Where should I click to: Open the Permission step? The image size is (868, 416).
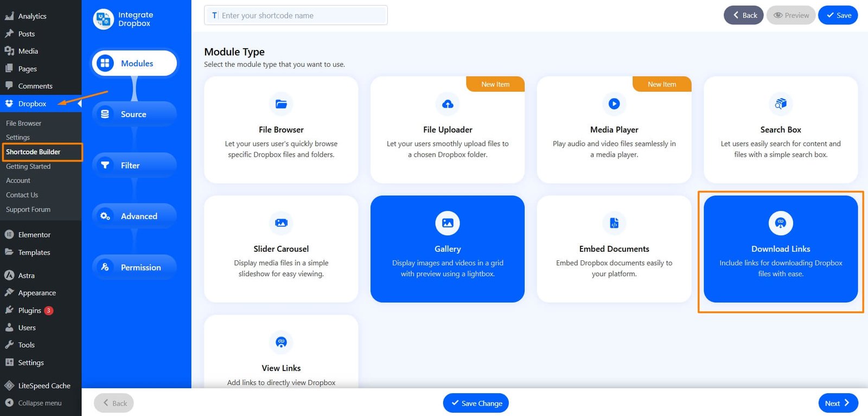coord(134,267)
